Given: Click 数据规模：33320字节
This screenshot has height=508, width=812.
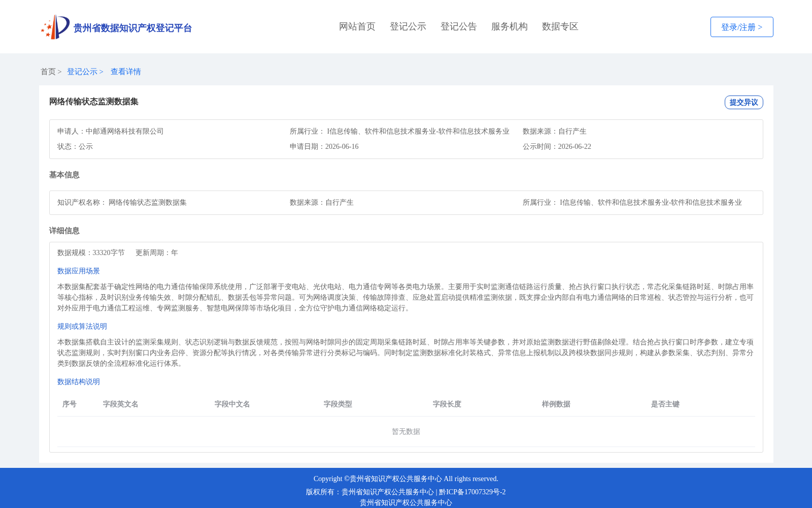Looking at the screenshot, I should click(x=91, y=252).
